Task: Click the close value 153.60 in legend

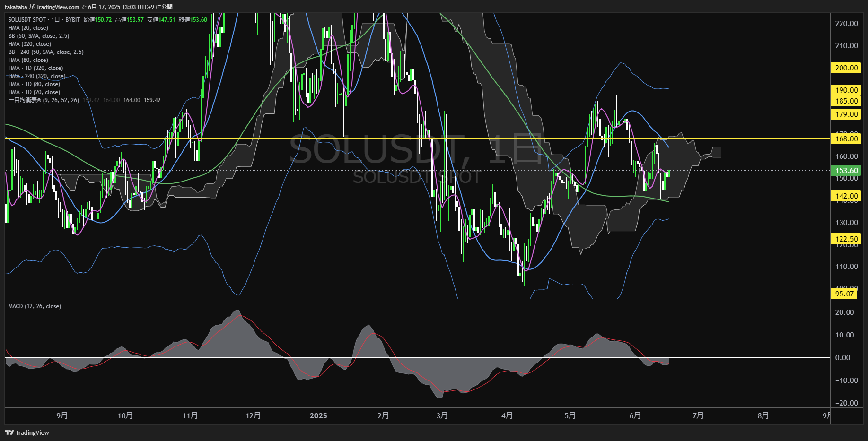Action: pyautogui.click(x=198, y=20)
